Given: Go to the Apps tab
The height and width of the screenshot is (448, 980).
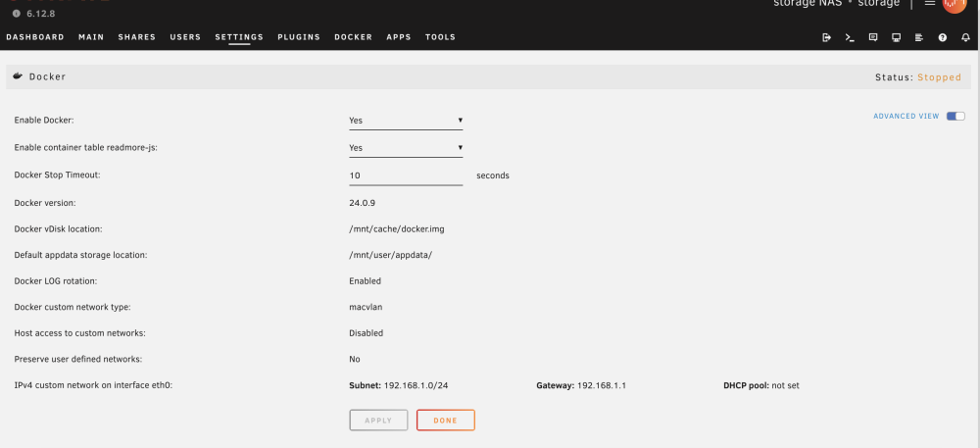Looking at the screenshot, I should pyautogui.click(x=399, y=37).
